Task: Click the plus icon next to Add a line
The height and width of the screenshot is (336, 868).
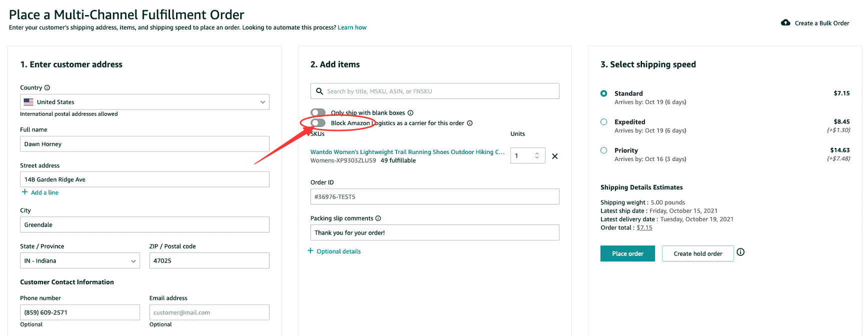Action: (24, 192)
